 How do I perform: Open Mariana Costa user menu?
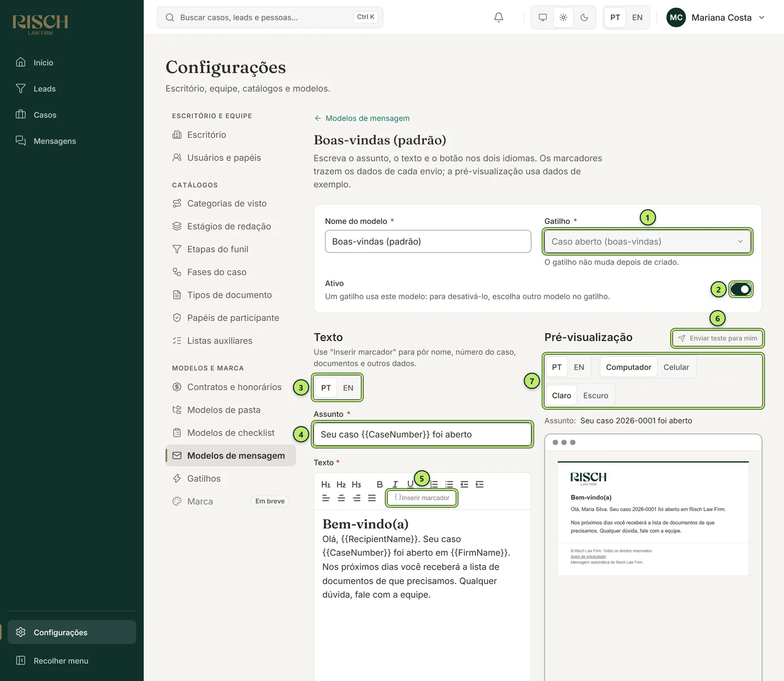click(716, 17)
